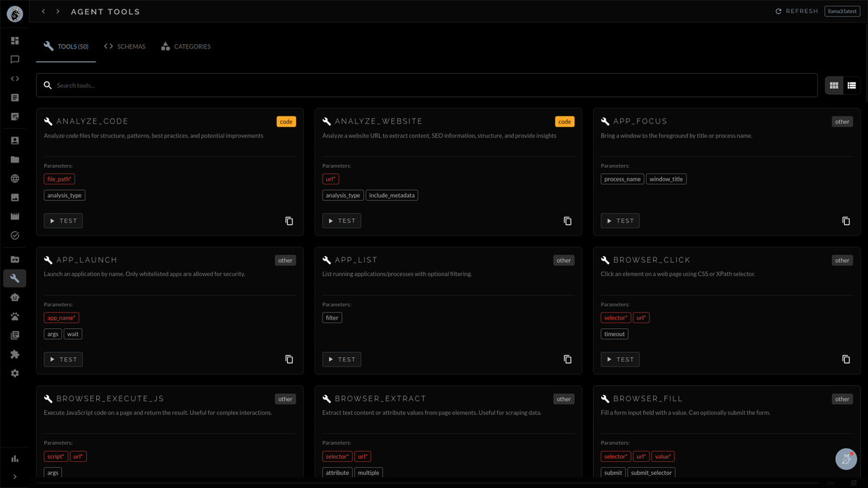Click the contacts card icon in sidebar
The width and height of the screenshot is (868, 488).
(14, 141)
